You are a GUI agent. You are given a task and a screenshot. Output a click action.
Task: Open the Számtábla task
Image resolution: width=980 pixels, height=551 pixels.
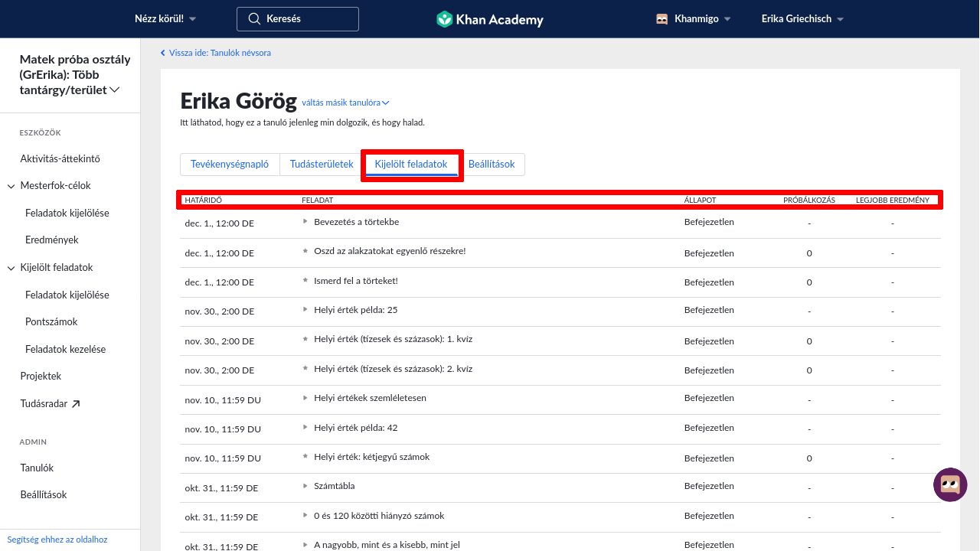pyautogui.click(x=335, y=486)
